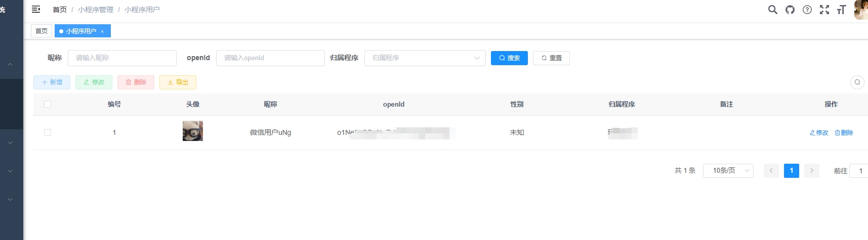The height and width of the screenshot is (240, 868).
Task: Open the GitHub source link icon
Action: coord(790,10)
